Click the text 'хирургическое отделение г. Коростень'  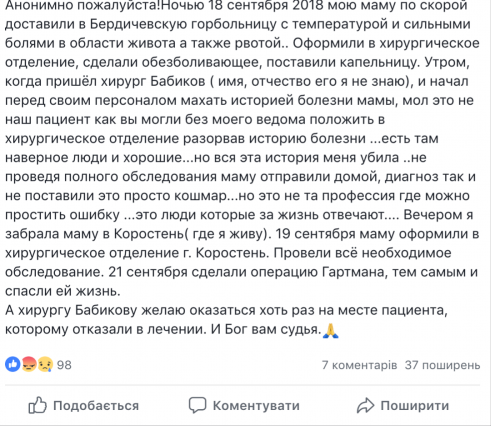(137, 253)
